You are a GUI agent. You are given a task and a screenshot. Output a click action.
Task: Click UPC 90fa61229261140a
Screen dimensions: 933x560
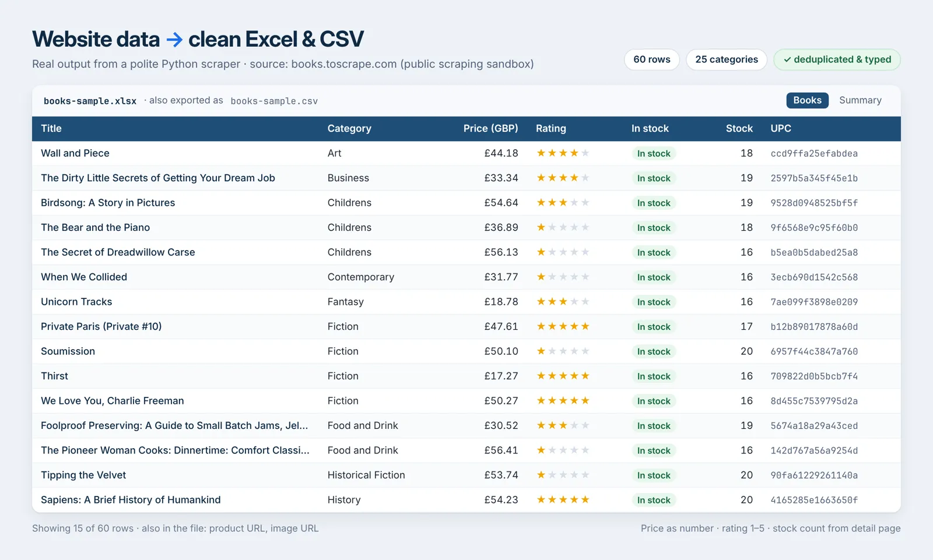click(x=814, y=476)
